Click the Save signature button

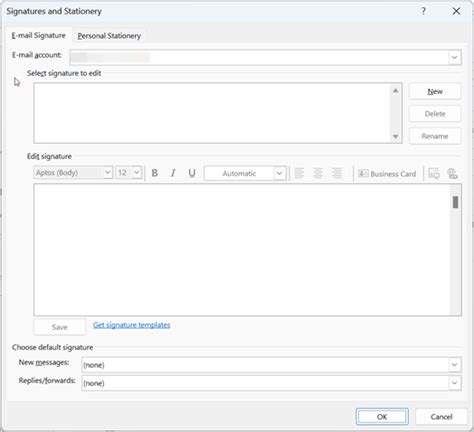(x=60, y=327)
